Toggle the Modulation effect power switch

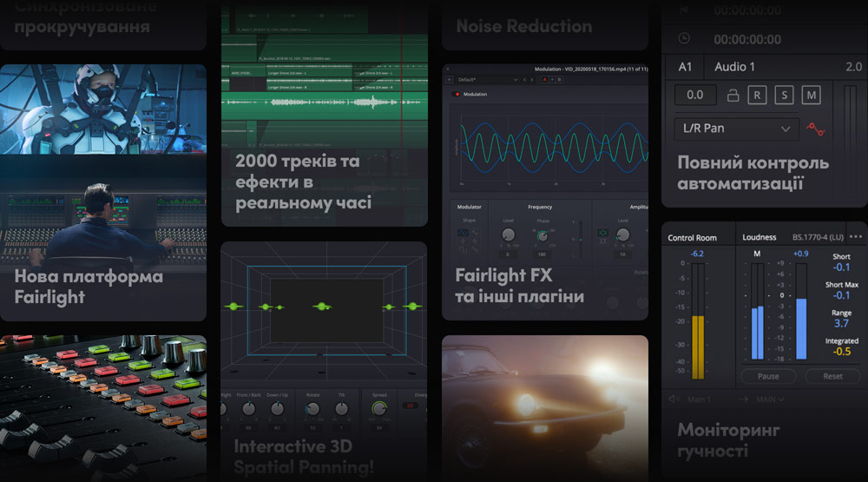(457, 94)
